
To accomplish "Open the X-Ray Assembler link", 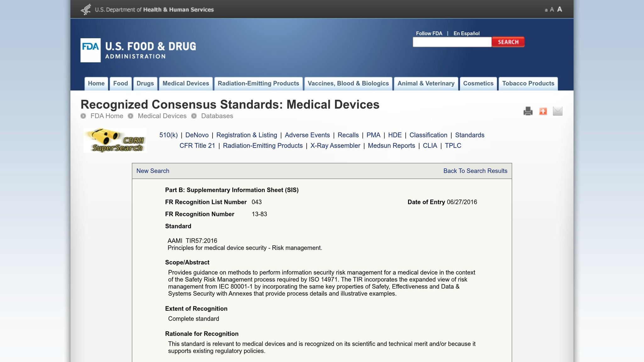I will click(x=335, y=146).
